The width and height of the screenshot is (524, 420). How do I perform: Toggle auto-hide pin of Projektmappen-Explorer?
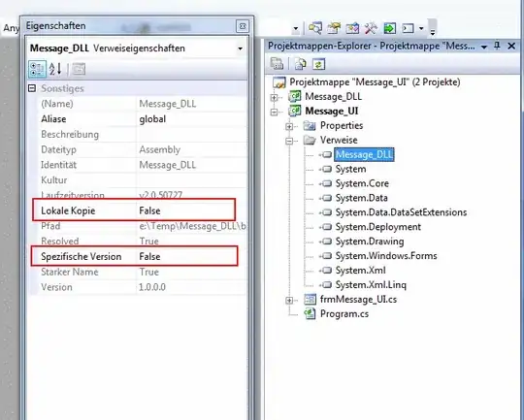(x=497, y=46)
